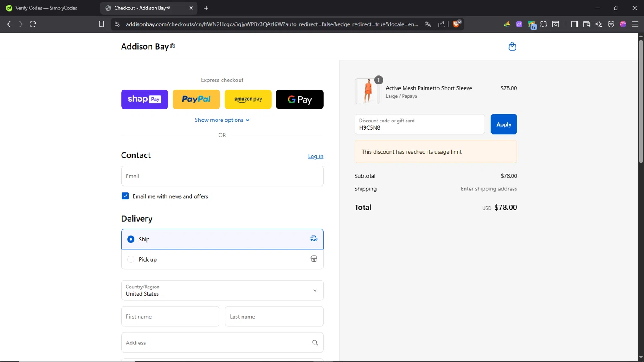Open the extensions puzzle icon
This screenshot has height=362, width=644.
coord(544,24)
